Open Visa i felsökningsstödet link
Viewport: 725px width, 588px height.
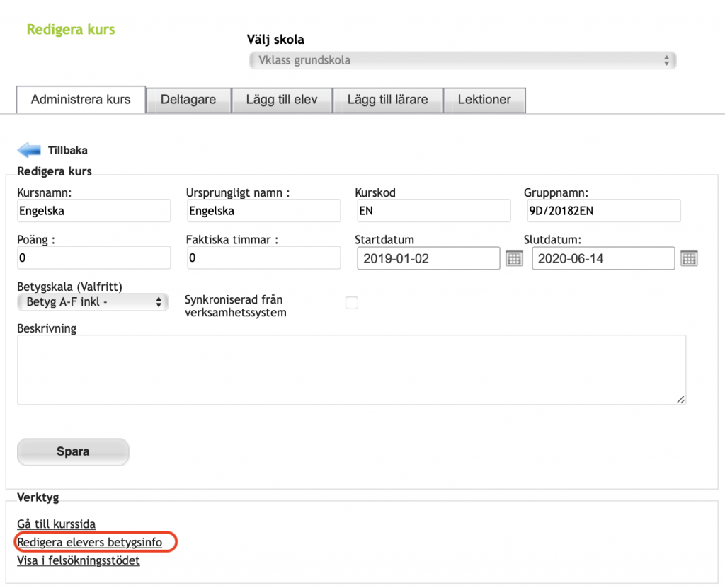coord(79,560)
